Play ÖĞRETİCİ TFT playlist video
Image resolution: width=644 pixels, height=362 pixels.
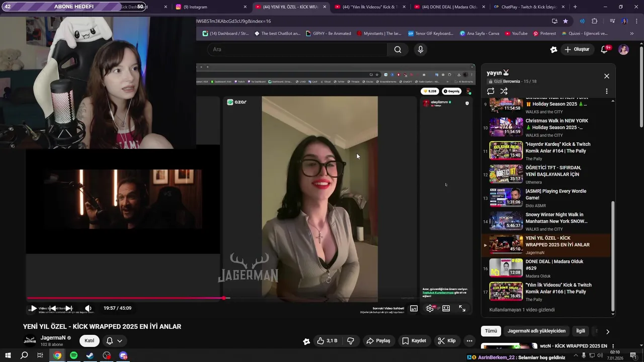coord(546,174)
